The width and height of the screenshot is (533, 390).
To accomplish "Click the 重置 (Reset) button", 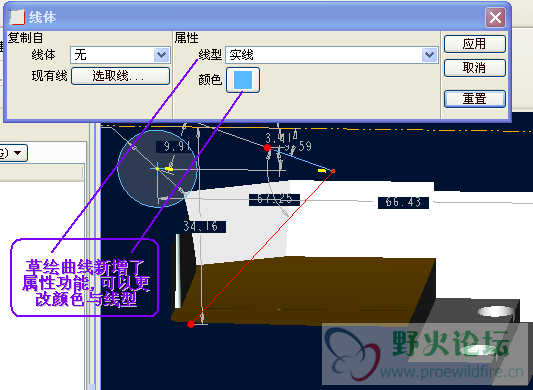I will pyautogui.click(x=475, y=99).
